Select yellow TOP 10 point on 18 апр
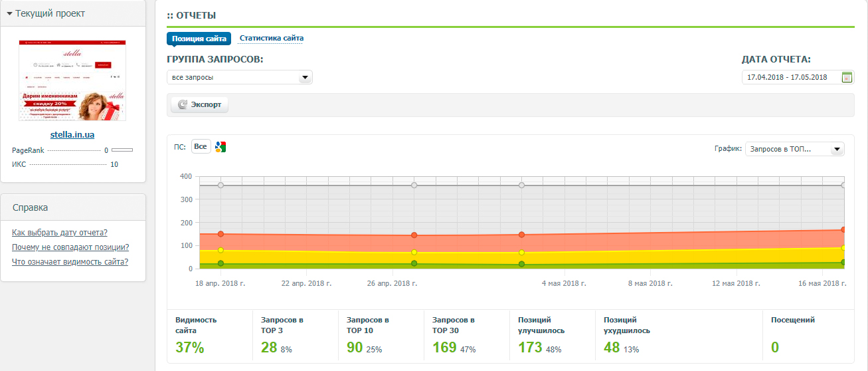Viewport: 868px width, 371px height. 220,251
